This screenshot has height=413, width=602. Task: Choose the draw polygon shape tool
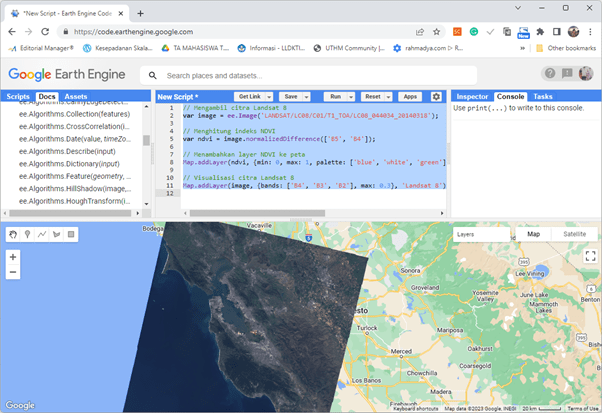pyautogui.click(x=55, y=234)
